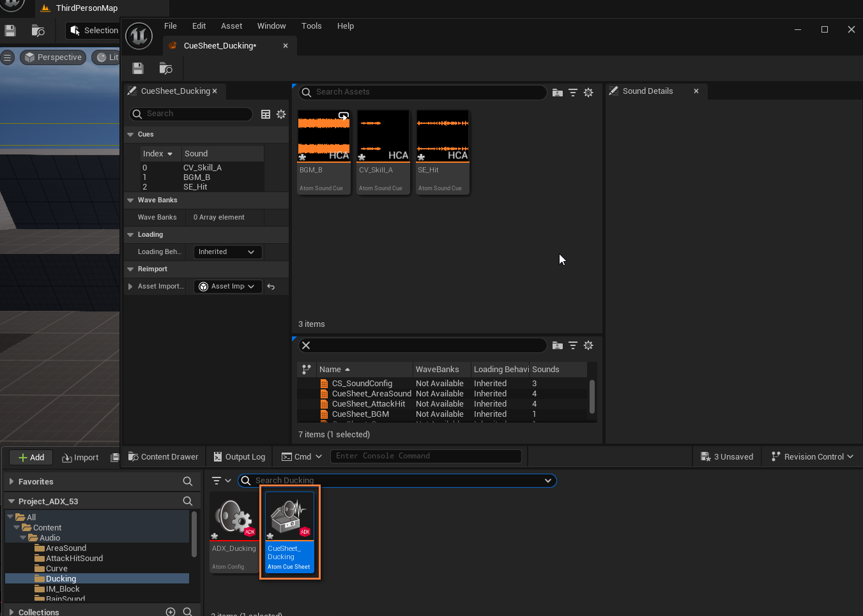Collapse the Loading section
The image size is (863, 616).
pyautogui.click(x=130, y=235)
